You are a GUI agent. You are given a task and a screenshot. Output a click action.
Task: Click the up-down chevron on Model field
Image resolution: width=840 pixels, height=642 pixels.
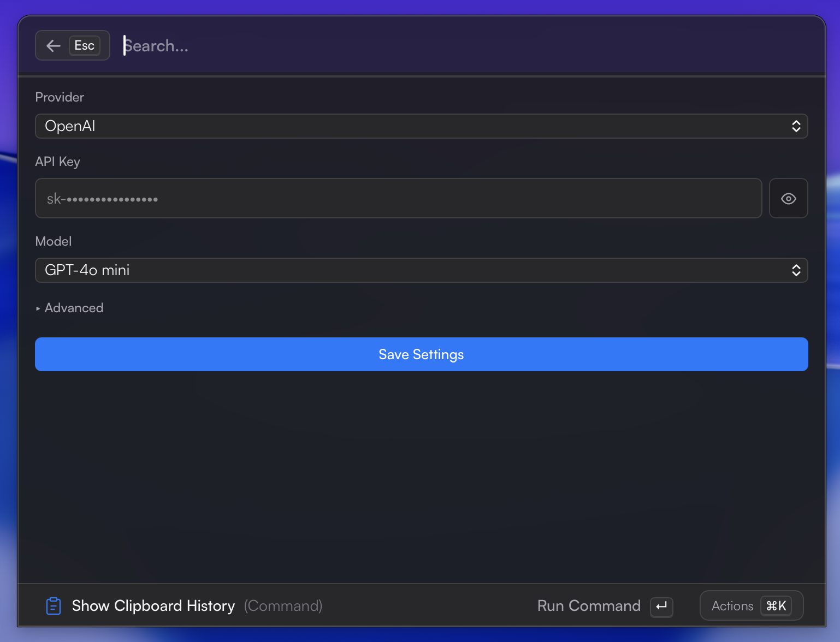(796, 271)
